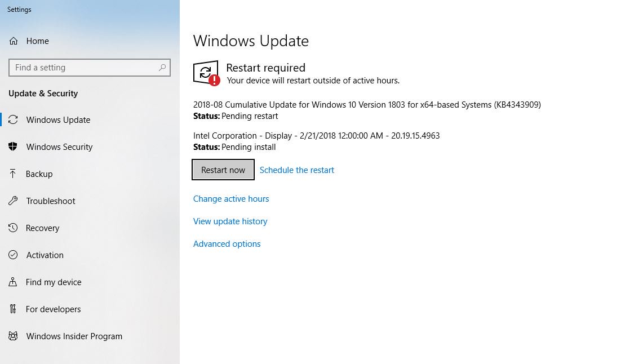The image size is (621, 364).
Task: Click the Recovery clock-arrow icon
Action: point(13,228)
